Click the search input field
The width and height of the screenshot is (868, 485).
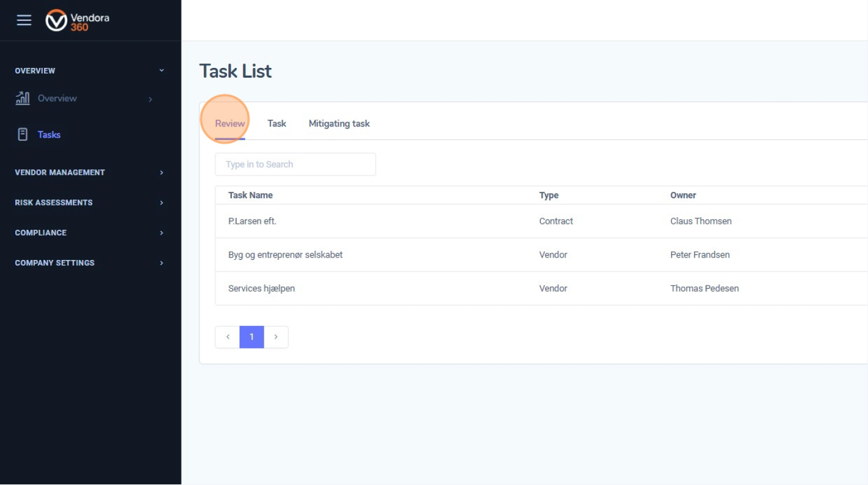(x=295, y=164)
